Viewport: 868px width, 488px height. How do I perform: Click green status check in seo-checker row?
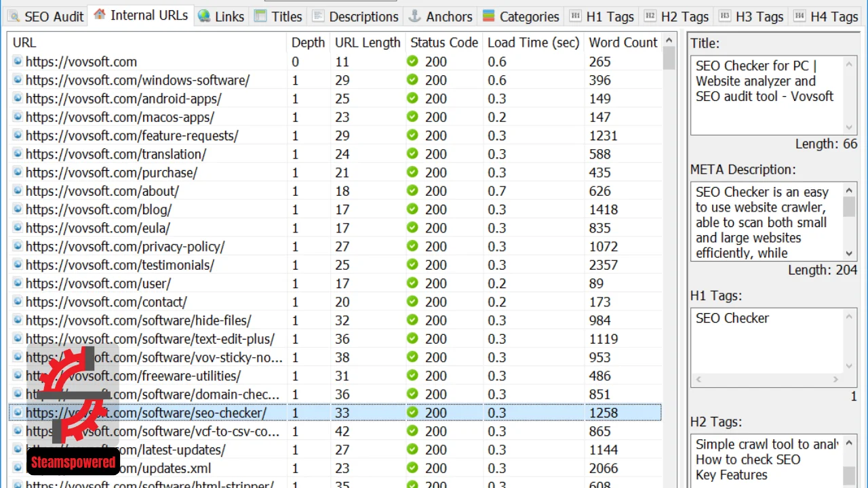(412, 413)
